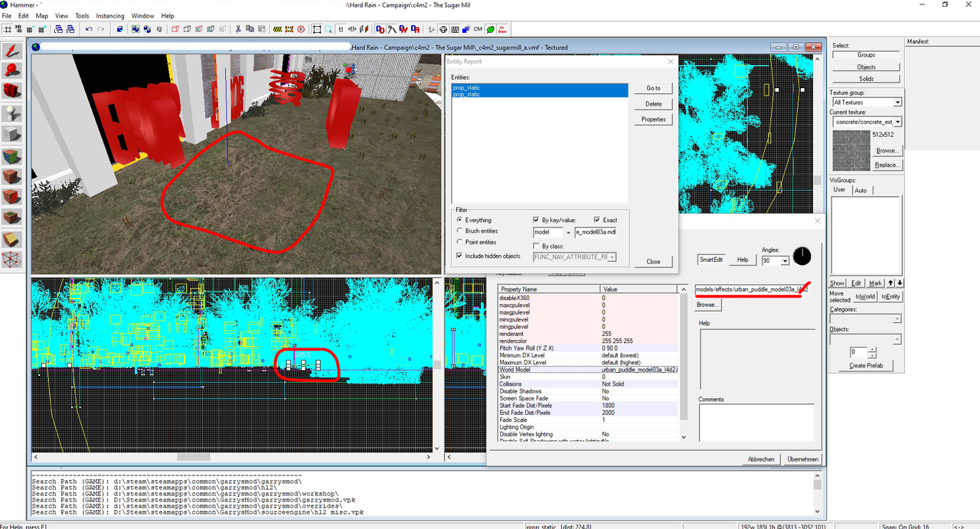Screen dimensions: 980x529
Task: Open the Texture group dropdown
Action: pyautogui.click(x=897, y=102)
